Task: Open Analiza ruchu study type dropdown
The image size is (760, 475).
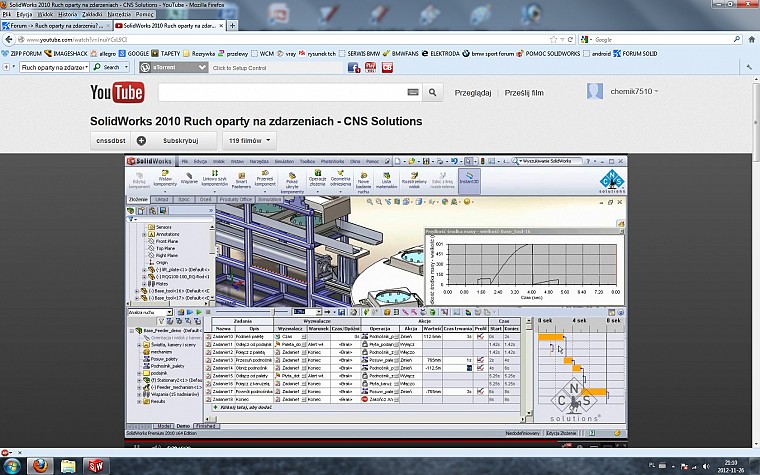Action: click(x=169, y=312)
